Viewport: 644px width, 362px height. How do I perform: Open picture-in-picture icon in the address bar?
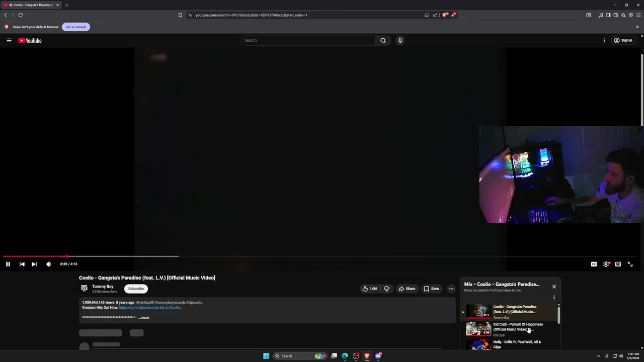[x=427, y=15]
